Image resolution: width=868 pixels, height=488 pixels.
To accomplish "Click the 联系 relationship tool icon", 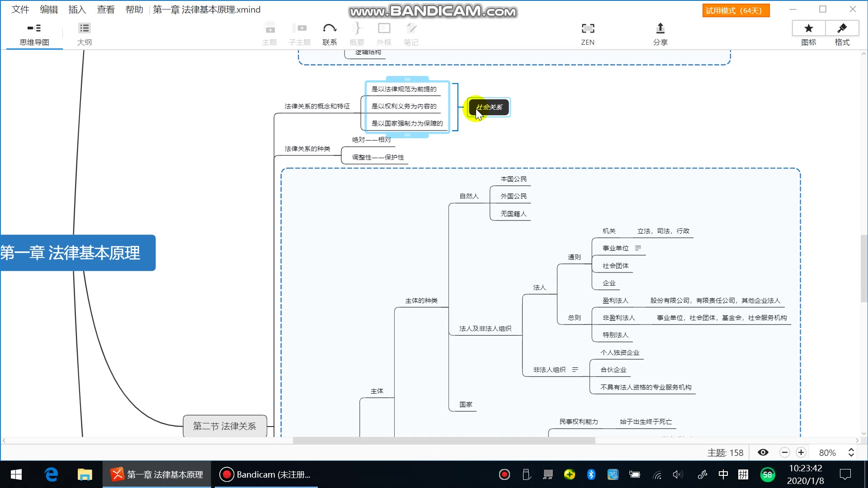I will pyautogui.click(x=330, y=29).
